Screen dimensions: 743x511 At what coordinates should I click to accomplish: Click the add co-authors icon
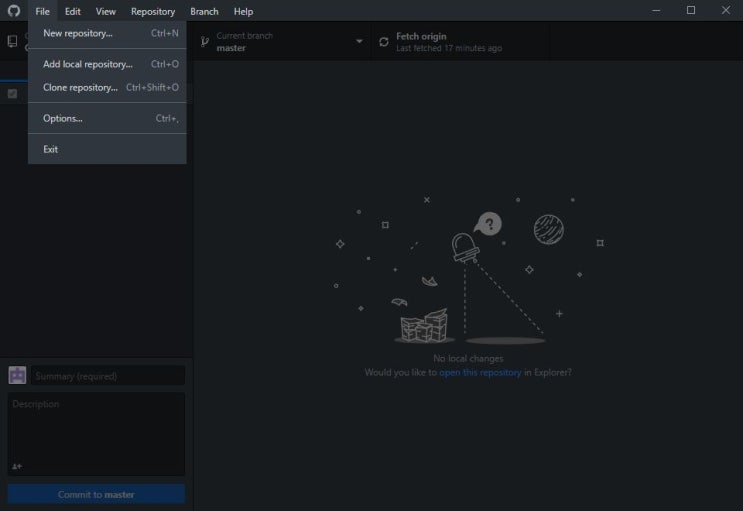click(17, 466)
